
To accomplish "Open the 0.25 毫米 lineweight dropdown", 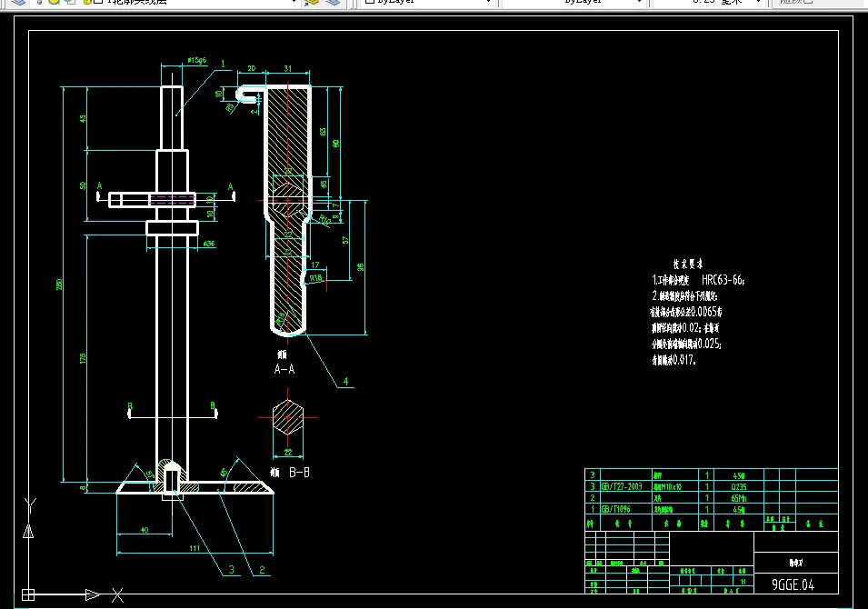I will tap(709, 2).
